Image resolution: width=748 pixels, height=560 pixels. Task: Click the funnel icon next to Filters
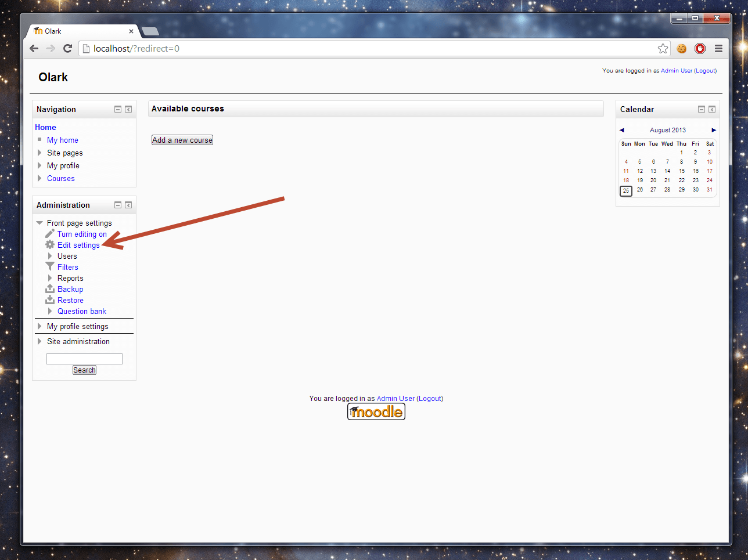pos(50,267)
